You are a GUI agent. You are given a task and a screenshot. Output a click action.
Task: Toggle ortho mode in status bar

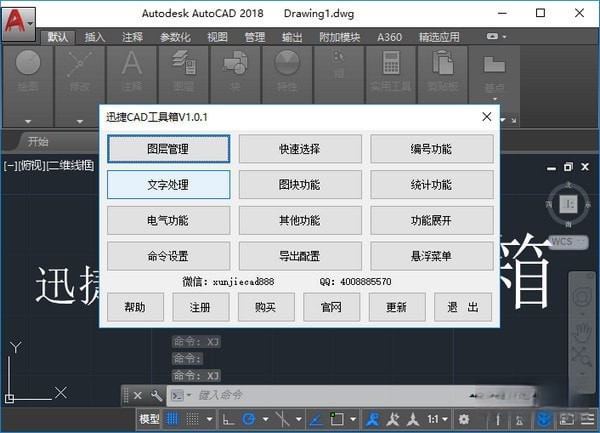[229, 419]
